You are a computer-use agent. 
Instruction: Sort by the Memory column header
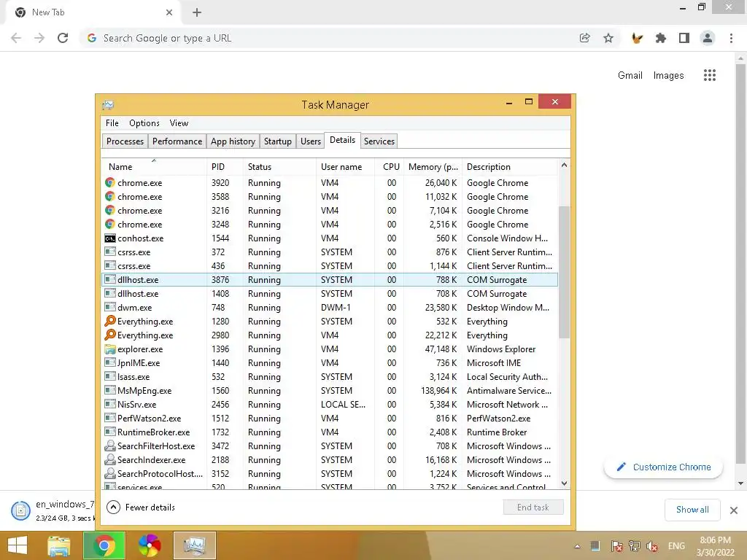[x=433, y=167]
